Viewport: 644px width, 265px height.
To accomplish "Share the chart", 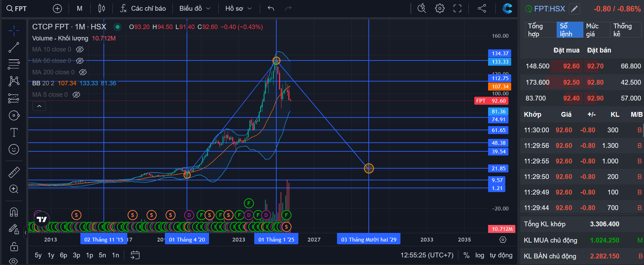I will coord(482,9).
